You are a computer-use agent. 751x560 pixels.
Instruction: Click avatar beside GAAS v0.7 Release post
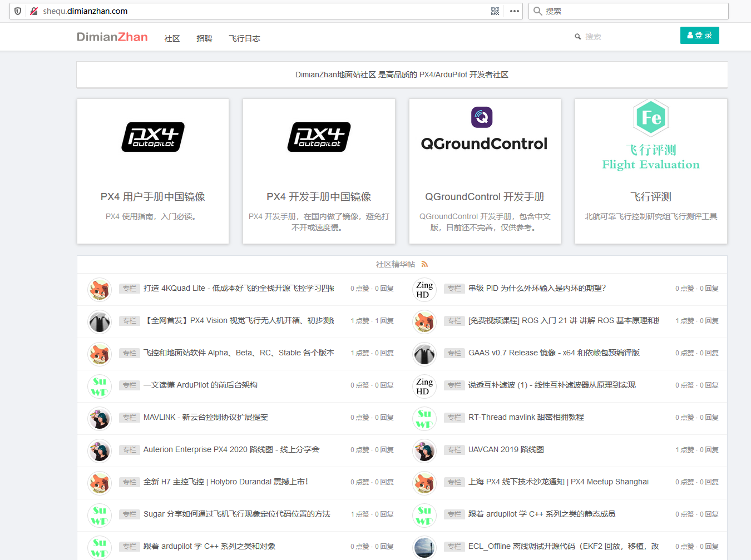[x=424, y=354]
